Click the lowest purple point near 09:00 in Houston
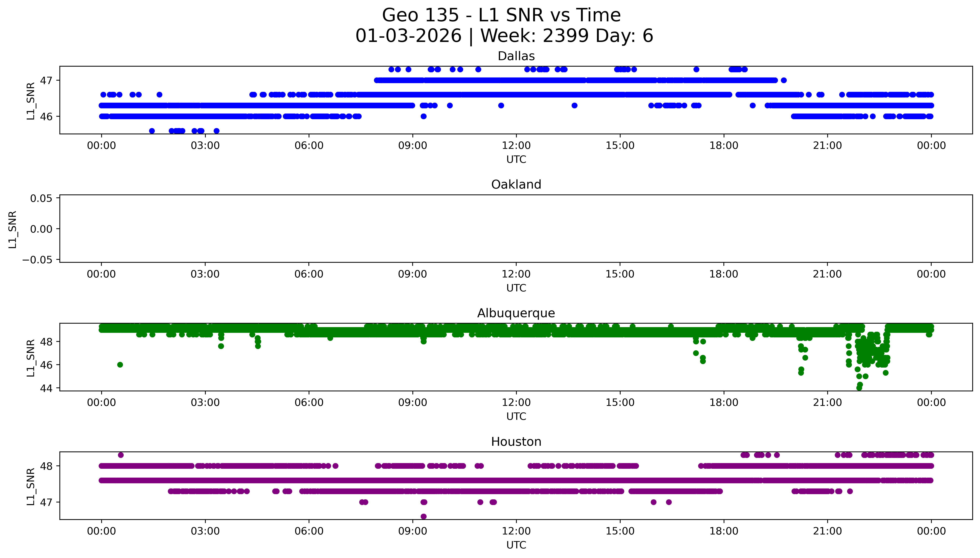This screenshot has height=558, width=980. (x=423, y=516)
